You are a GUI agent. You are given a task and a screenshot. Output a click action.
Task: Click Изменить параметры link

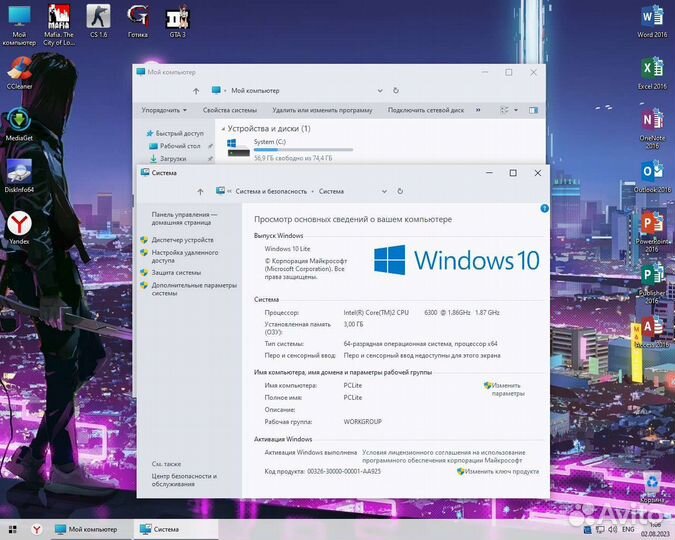[x=507, y=389]
